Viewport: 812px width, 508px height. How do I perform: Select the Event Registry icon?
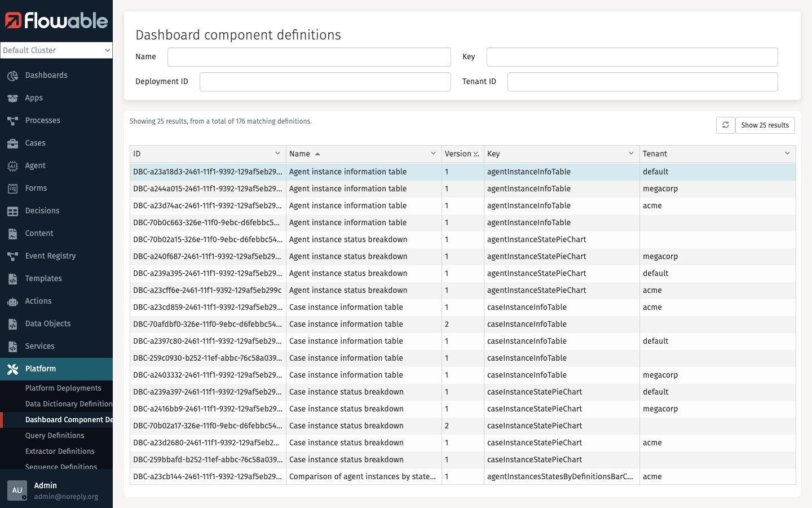coord(12,256)
